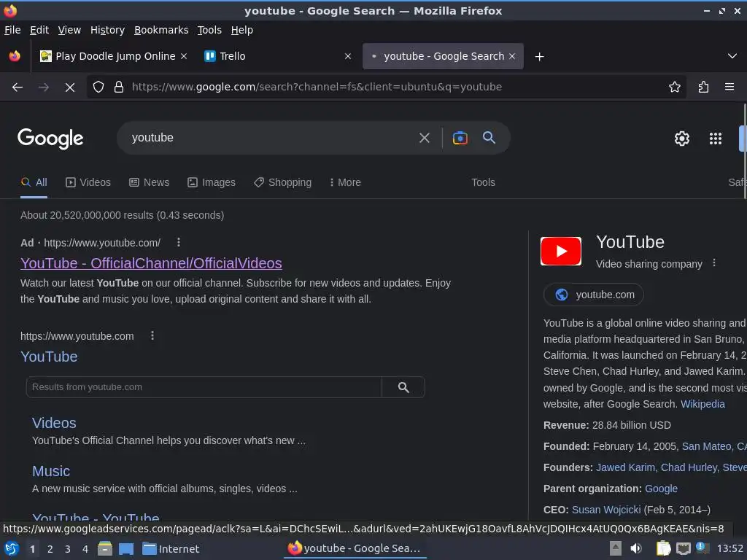The width and height of the screenshot is (747, 560).
Task: Select the Shopping search filter
Action: [x=282, y=182]
